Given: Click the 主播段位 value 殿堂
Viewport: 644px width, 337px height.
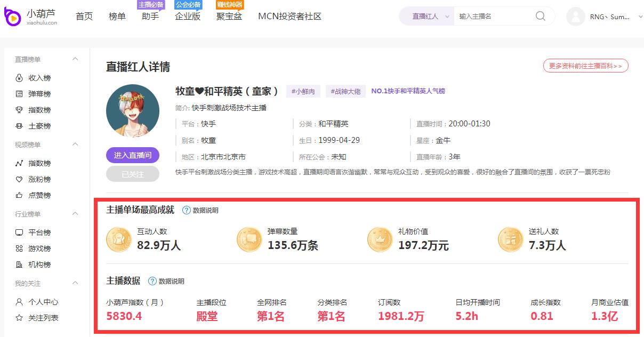Looking at the screenshot, I should (x=207, y=316).
